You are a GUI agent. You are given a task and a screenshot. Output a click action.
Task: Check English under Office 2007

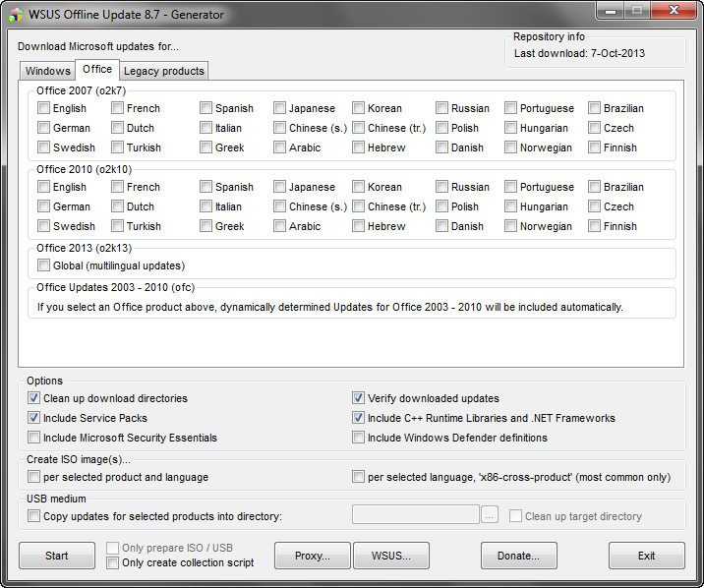click(43, 108)
